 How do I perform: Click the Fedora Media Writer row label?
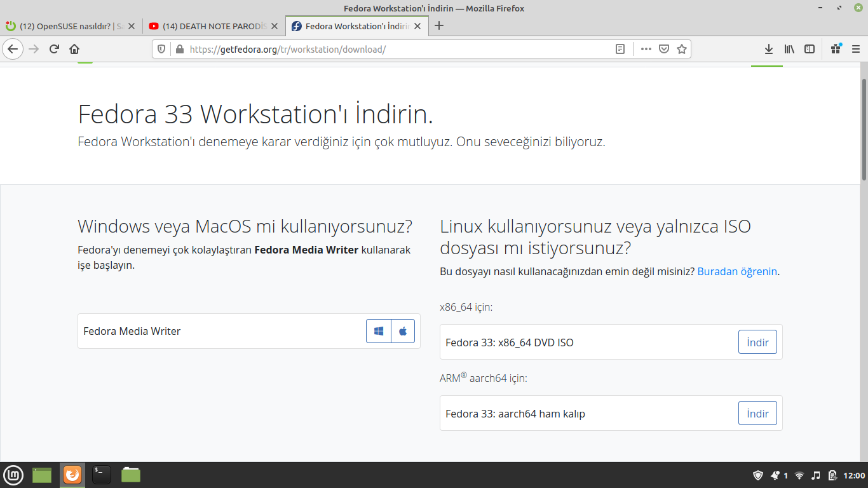tap(132, 331)
